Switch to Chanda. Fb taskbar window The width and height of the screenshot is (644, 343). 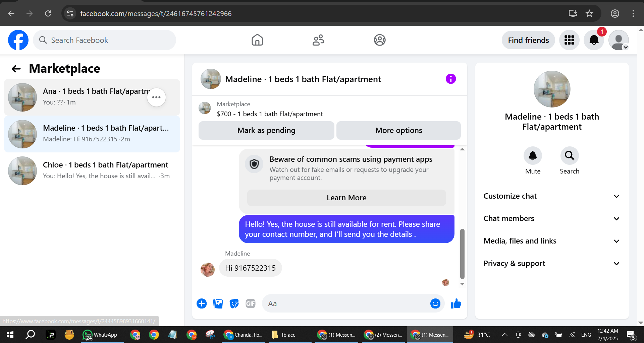pos(244,335)
